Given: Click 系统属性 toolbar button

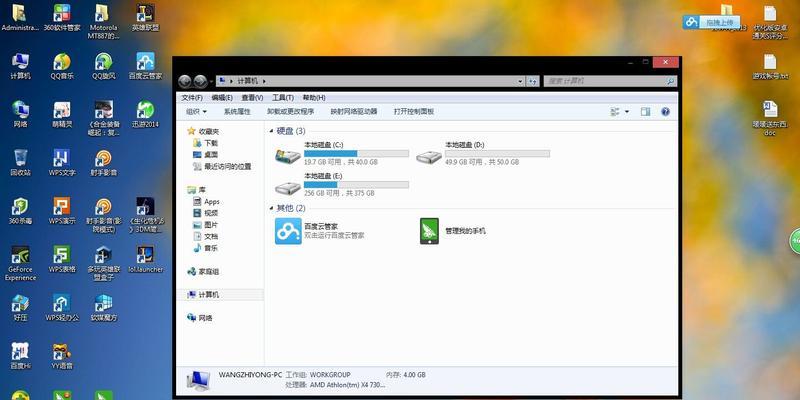Looking at the screenshot, I should tap(237, 112).
